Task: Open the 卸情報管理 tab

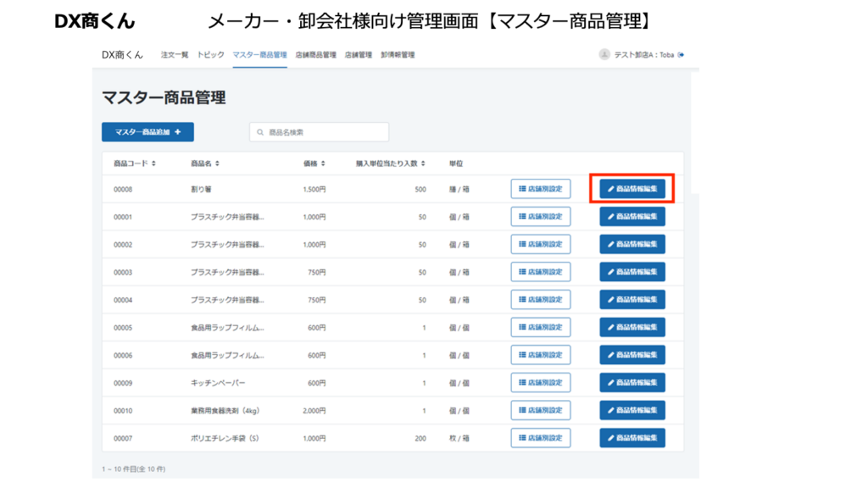Action: click(x=398, y=55)
